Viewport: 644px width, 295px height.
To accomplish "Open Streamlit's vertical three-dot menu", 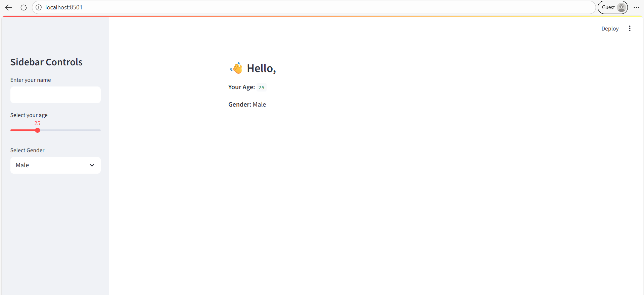I will pos(630,28).
